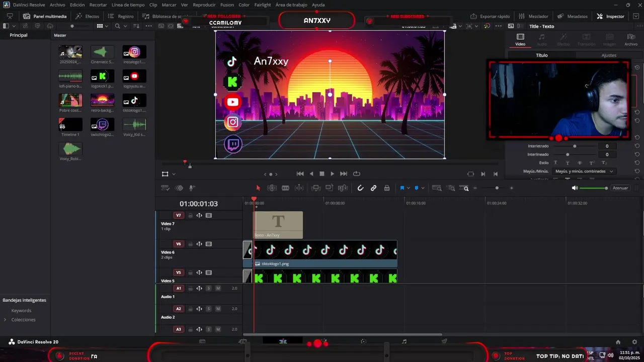This screenshot has width=644, height=362.
Task: Open the Efectos panel
Action: 88,16
